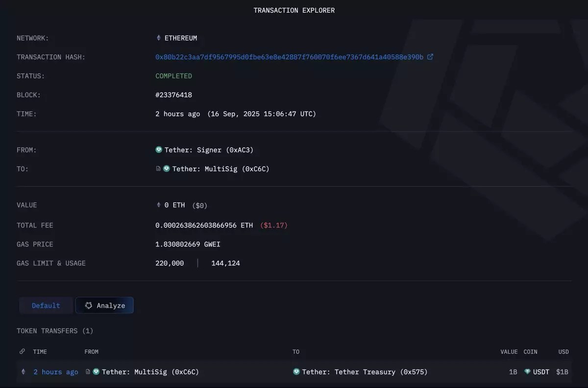The width and height of the screenshot is (588, 388).
Task: Switch to the Analyze tab
Action: coord(104,305)
